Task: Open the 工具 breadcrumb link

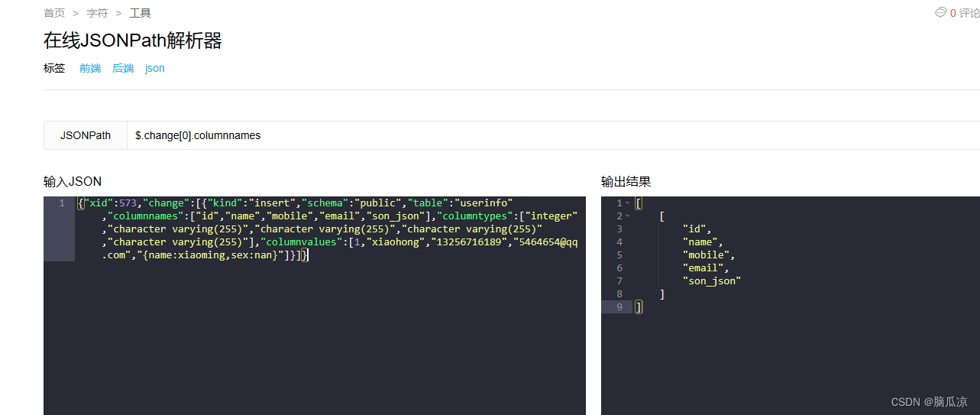Action: pyautogui.click(x=141, y=13)
